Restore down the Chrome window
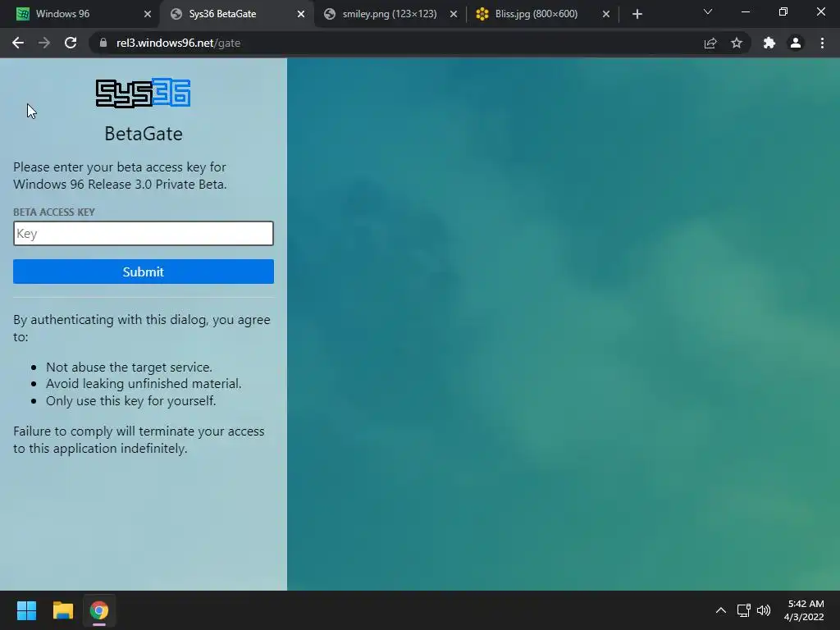This screenshot has height=630, width=840. [783, 11]
